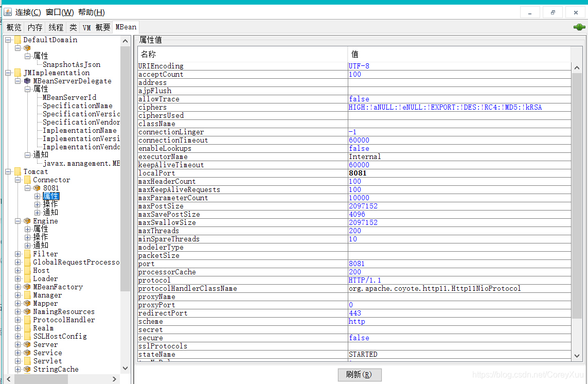588x384 pixels.
Task: Click the 名称 column header
Action: (243, 55)
